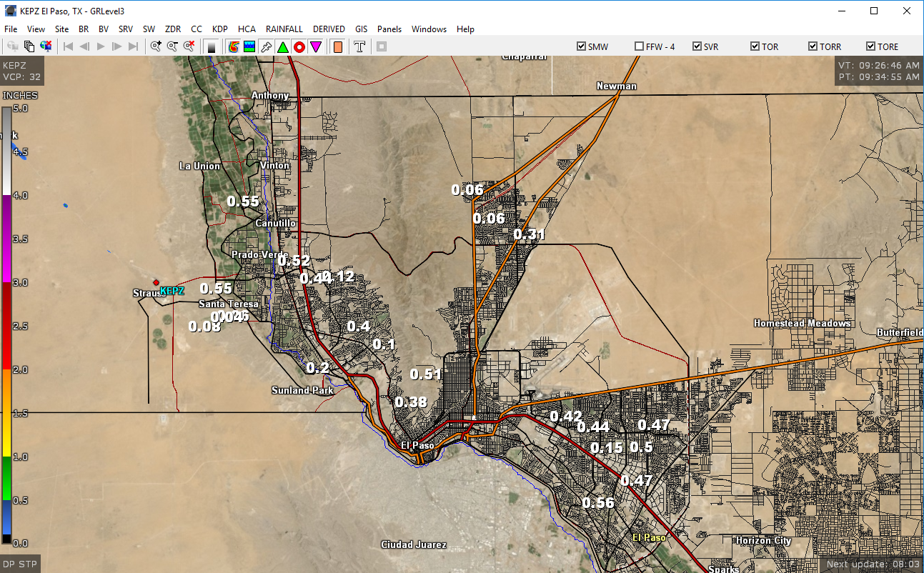Jump to first frame of loop

(68, 46)
